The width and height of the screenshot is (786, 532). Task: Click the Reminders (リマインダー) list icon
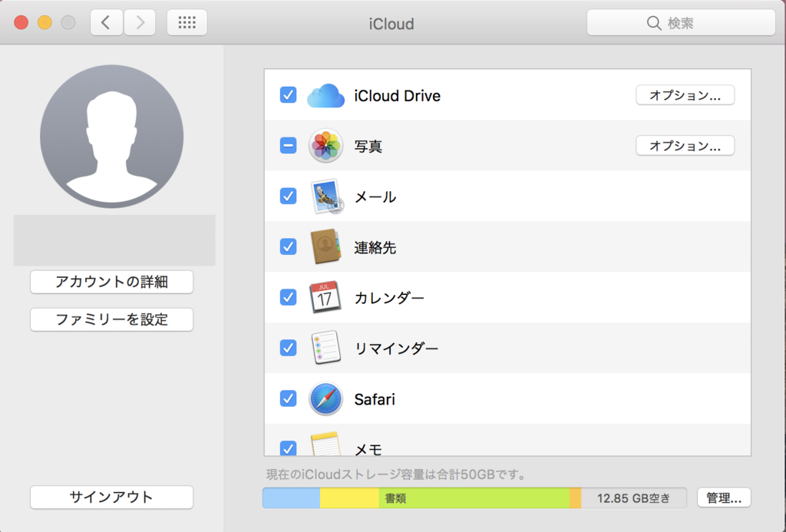click(x=325, y=348)
